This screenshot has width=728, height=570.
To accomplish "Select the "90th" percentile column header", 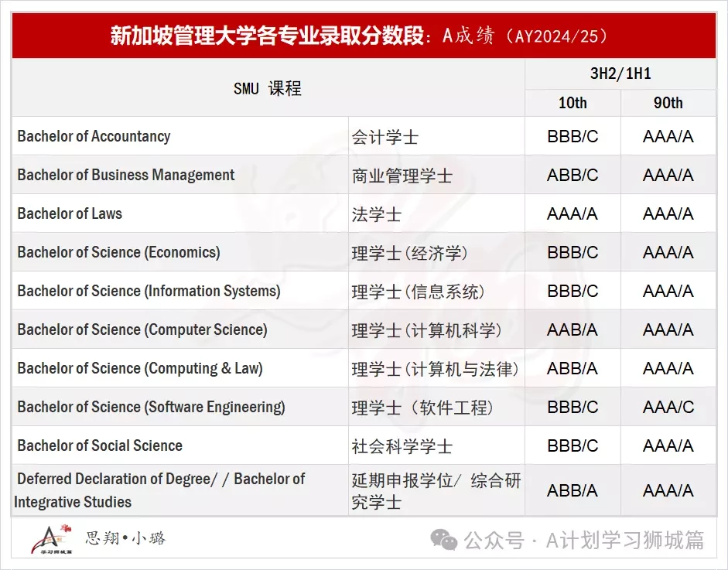I will (x=668, y=103).
